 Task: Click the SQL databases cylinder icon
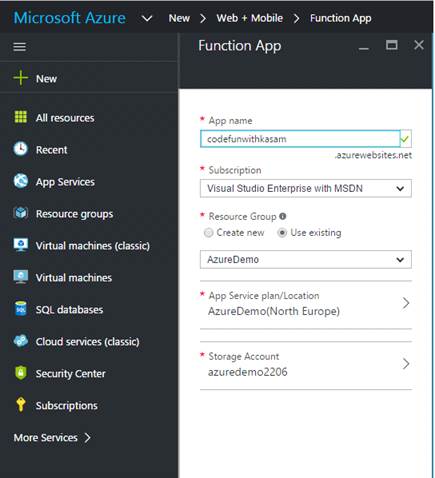21,309
